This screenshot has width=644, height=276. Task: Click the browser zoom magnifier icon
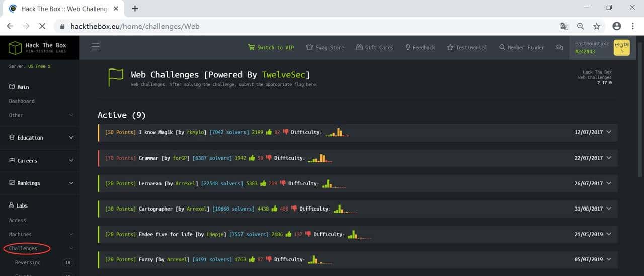tap(580, 26)
